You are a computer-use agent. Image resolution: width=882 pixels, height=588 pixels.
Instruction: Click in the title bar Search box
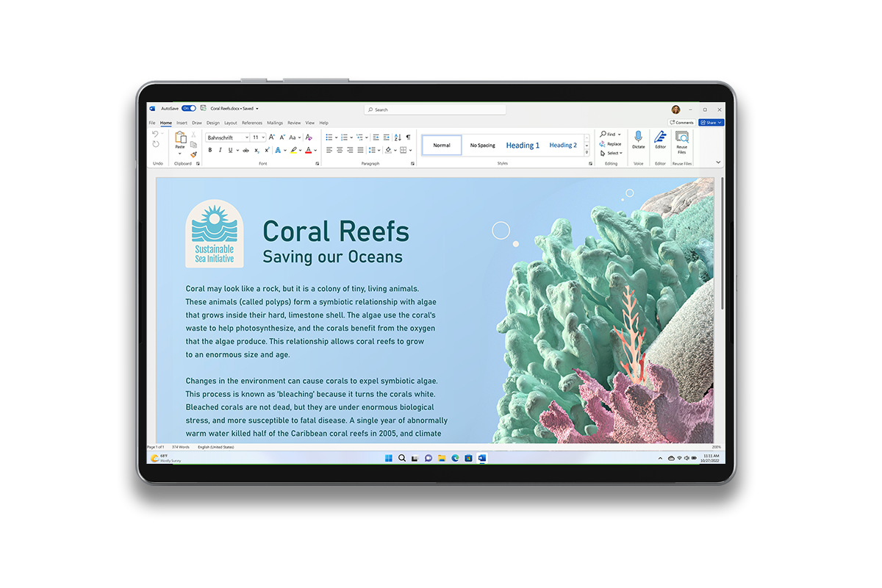[435, 110]
